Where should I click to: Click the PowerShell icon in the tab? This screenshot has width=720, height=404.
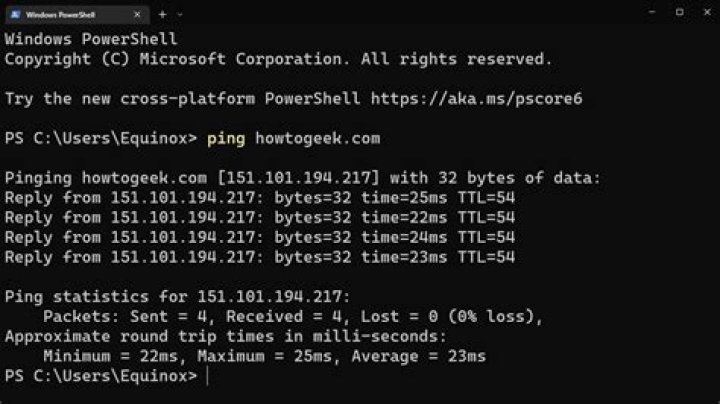pyautogui.click(x=15, y=14)
